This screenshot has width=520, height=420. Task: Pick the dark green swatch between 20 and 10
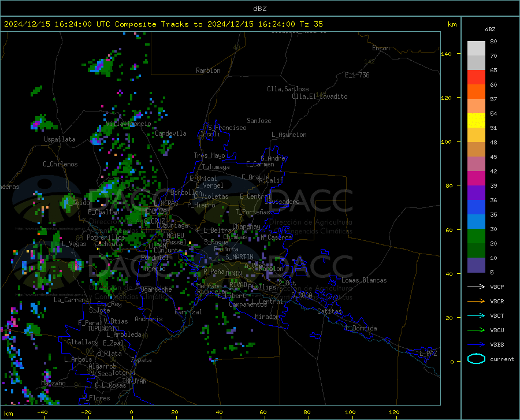point(476,251)
